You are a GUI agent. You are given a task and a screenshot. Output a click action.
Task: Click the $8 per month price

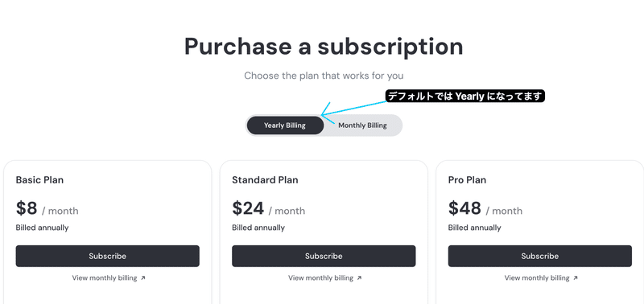47,208
